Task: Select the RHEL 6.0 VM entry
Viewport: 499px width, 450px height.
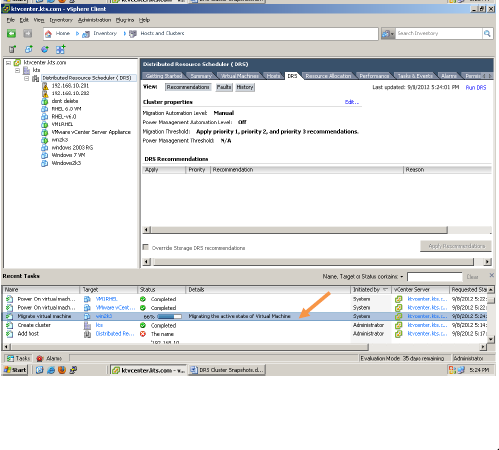Action: tap(66, 109)
